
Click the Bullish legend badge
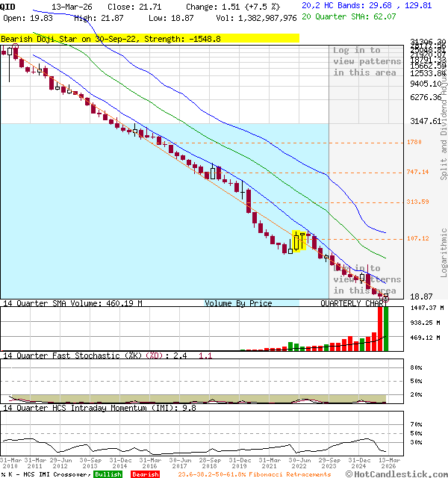click(x=108, y=474)
